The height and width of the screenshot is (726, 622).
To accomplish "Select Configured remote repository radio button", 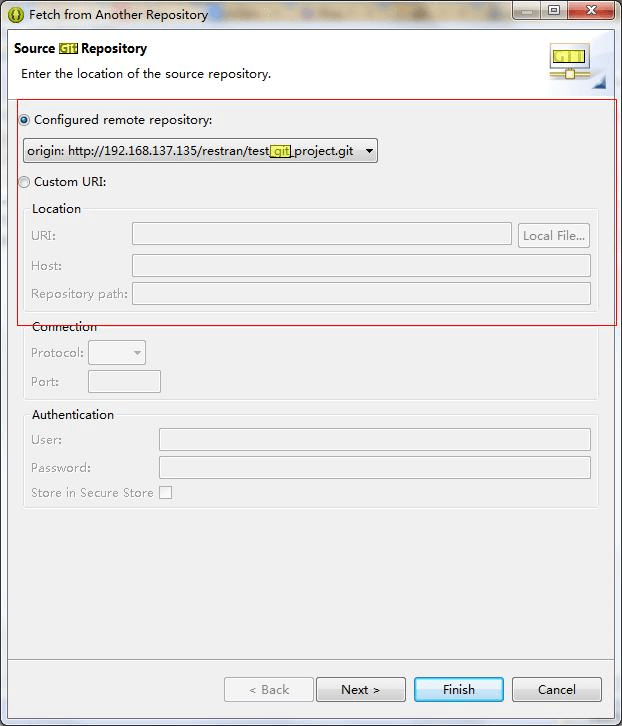I will [25, 120].
